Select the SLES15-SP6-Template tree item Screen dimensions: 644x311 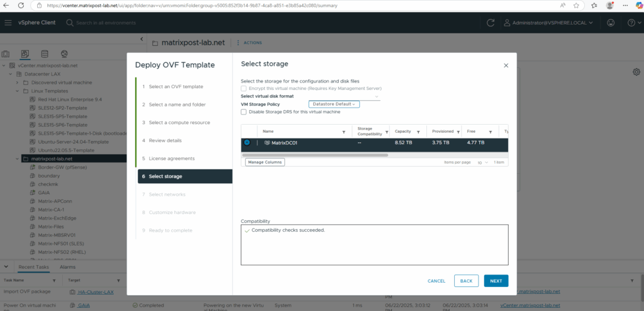coord(62,125)
